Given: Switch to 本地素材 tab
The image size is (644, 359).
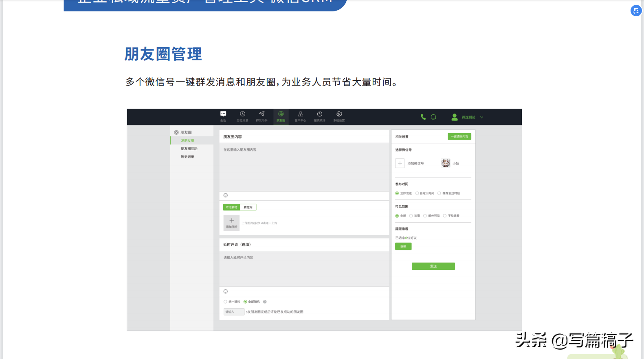Looking at the screenshot, I should [x=231, y=207].
